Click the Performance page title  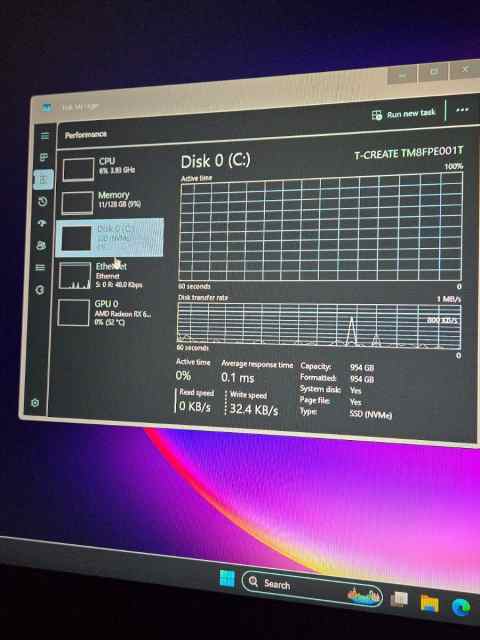point(86,134)
